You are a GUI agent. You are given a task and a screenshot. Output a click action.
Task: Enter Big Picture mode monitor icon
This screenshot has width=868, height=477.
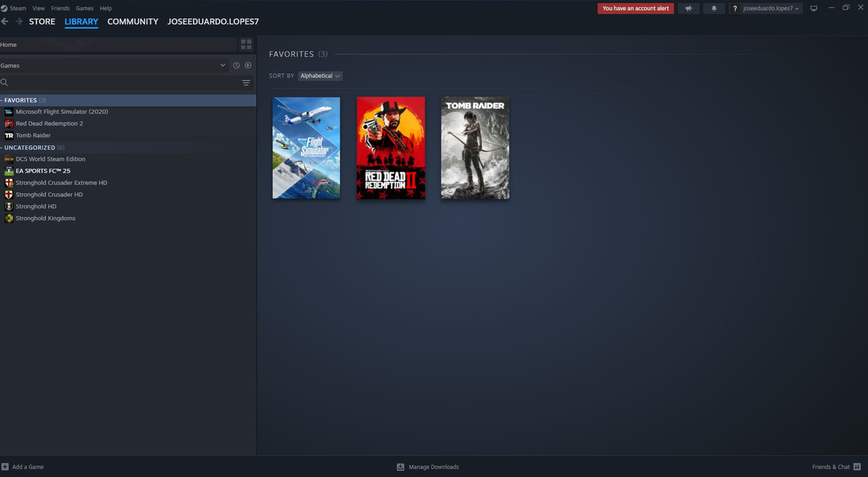coord(814,8)
